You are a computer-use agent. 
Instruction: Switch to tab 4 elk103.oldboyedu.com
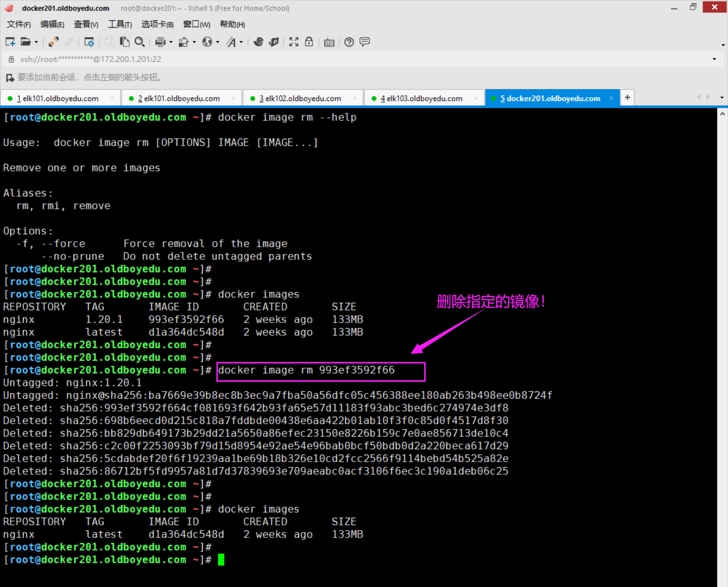click(424, 98)
